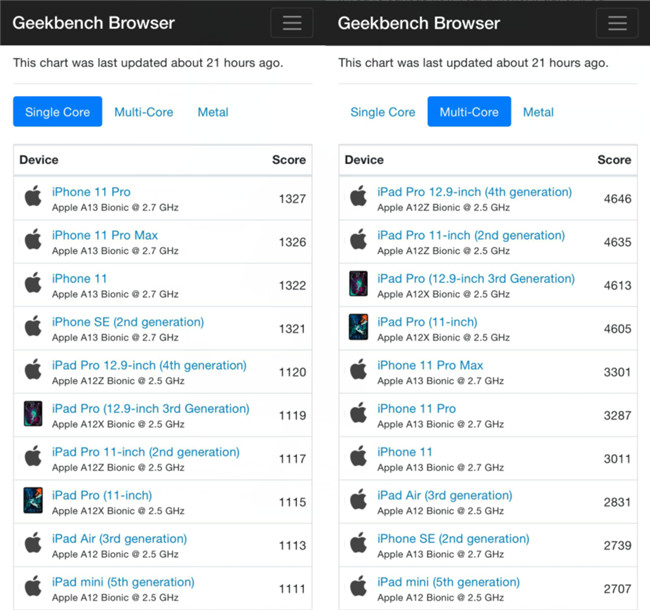Click Apple logo beside iPhone 11 score 3011

tap(359, 456)
